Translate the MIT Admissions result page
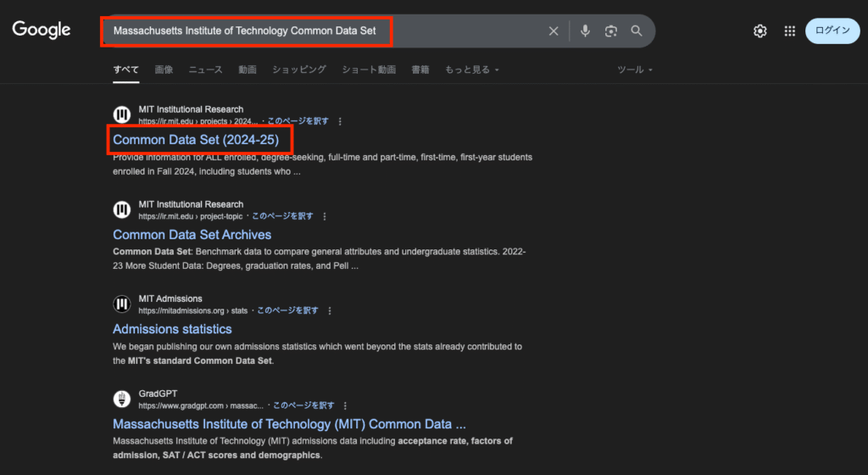Screen dimensions: 868x475 [x=287, y=310]
